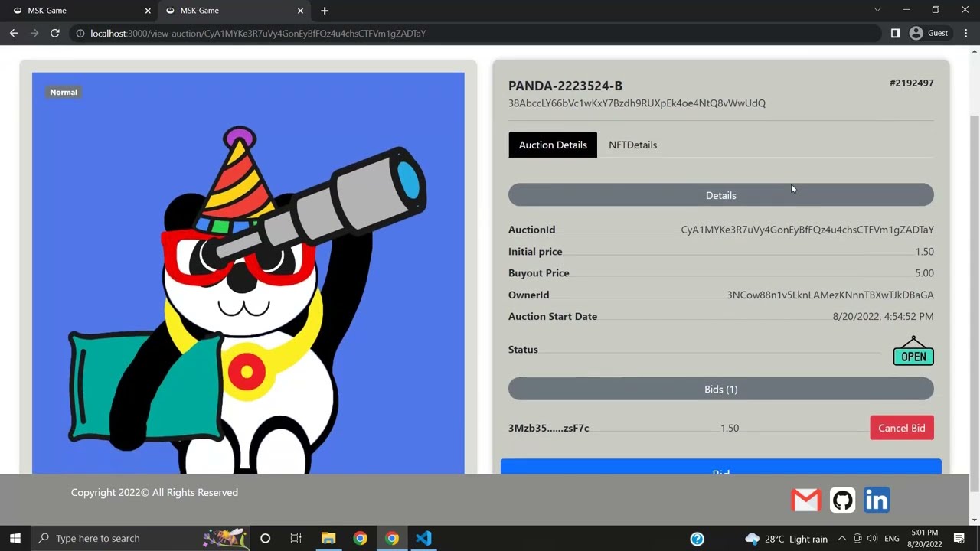Select the Auction Details tab
The height and width of the screenshot is (551, 980).
(x=553, y=145)
